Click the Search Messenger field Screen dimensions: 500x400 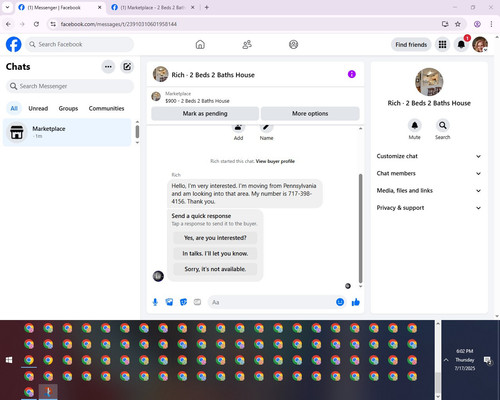pyautogui.click(x=70, y=86)
